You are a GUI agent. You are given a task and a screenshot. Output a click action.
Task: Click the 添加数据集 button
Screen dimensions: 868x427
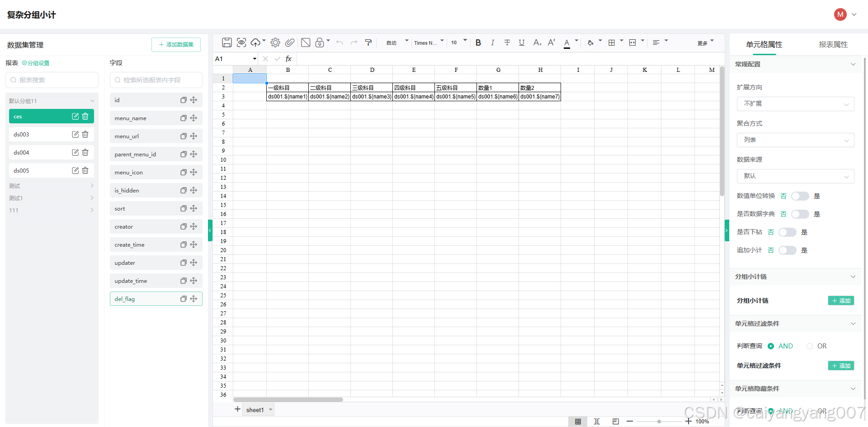[176, 44]
